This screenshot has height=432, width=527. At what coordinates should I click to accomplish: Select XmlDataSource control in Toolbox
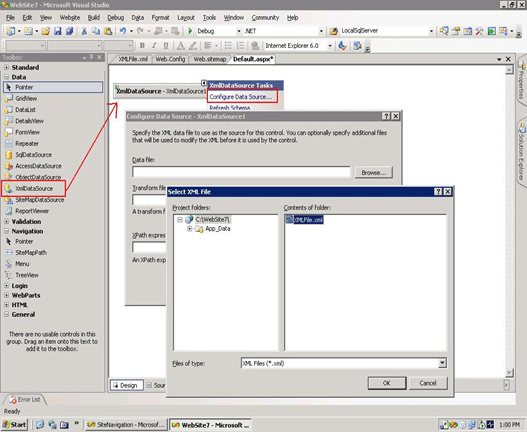34,189
